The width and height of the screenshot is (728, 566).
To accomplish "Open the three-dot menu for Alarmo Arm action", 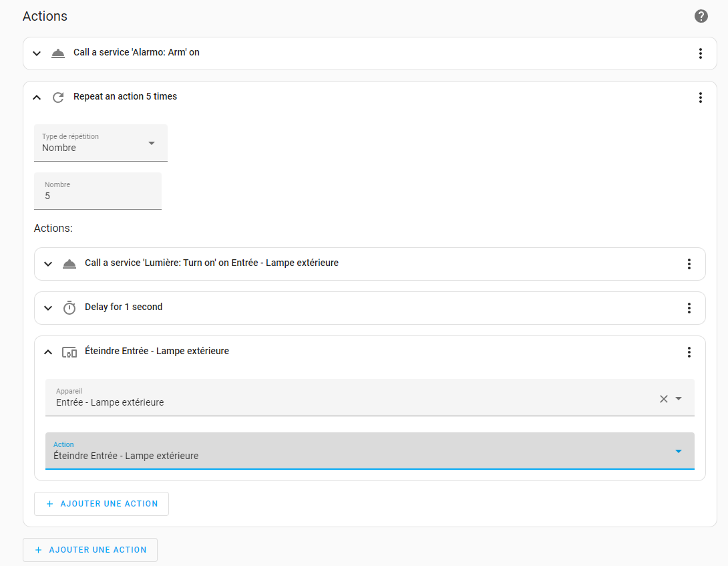I will point(700,53).
